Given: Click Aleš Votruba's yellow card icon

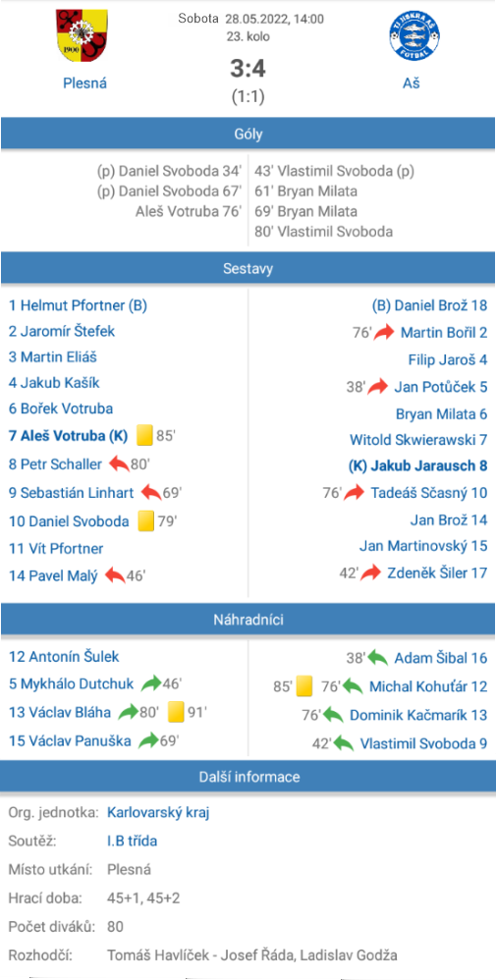Looking at the screenshot, I should click(x=145, y=435).
